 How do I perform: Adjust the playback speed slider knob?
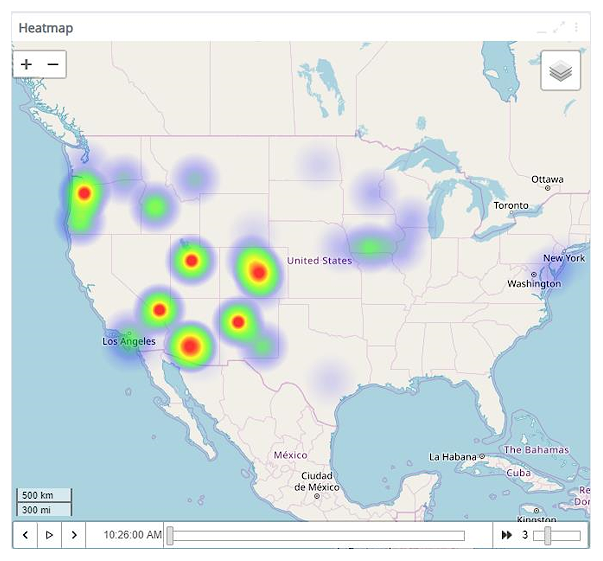coord(547,536)
